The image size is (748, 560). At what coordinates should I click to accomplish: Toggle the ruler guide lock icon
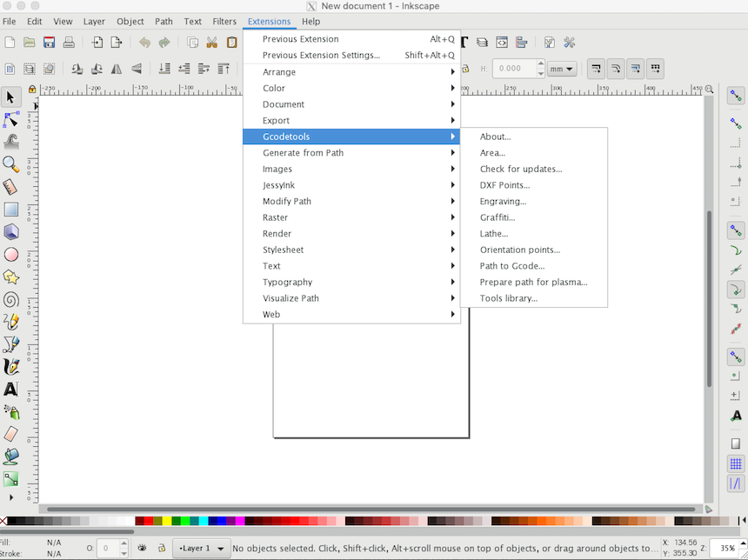32,90
